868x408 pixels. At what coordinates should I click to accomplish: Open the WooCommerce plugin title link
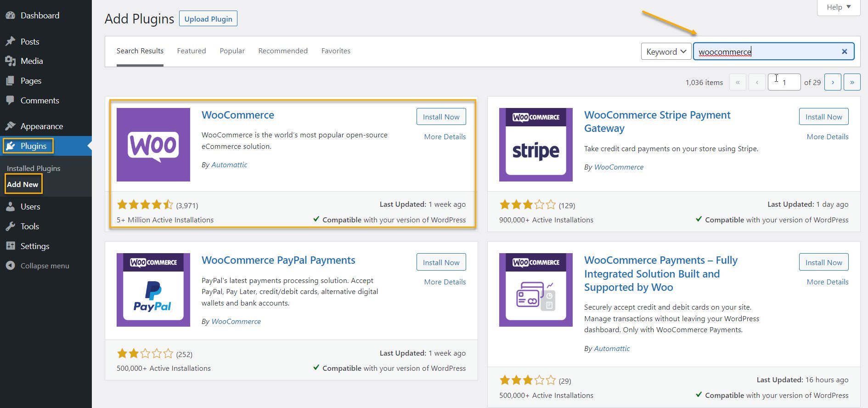[x=238, y=115]
